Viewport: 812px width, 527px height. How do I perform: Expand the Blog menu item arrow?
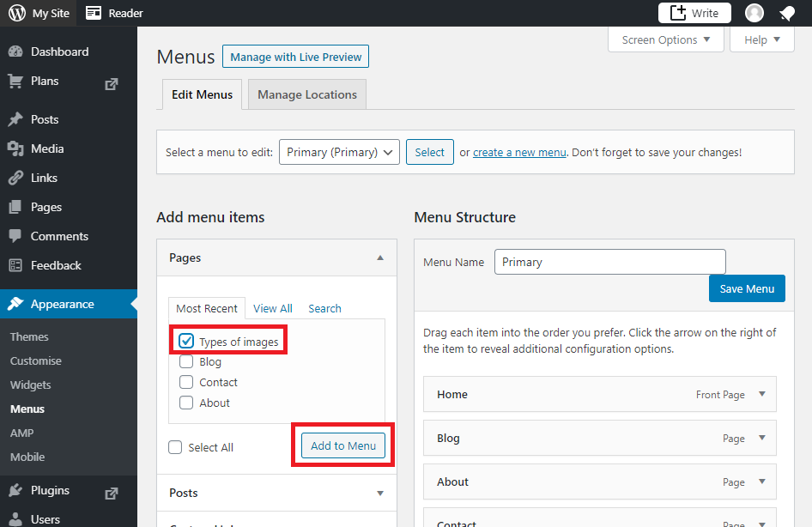(762, 438)
